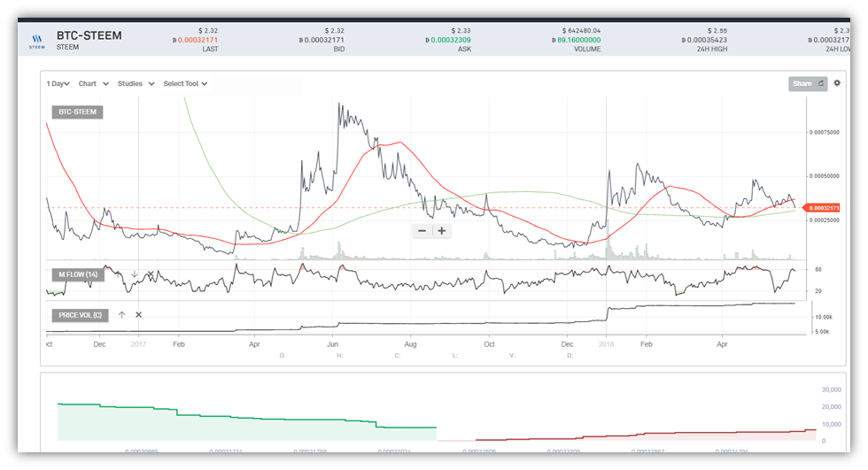868x470 pixels.
Task: Click the BTC-STEEM market title
Action: coord(89,35)
